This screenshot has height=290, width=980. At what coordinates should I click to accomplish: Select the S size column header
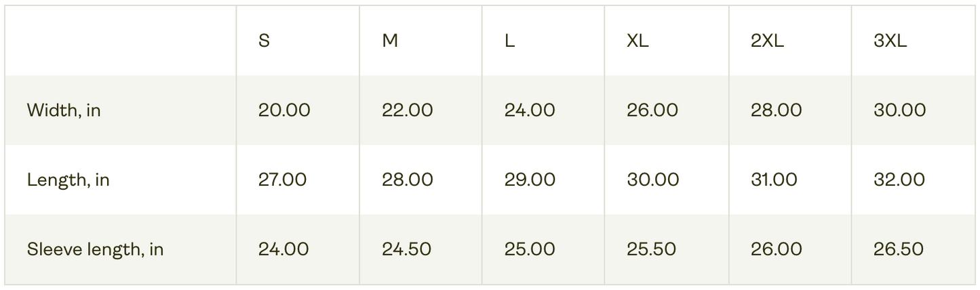point(264,41)
